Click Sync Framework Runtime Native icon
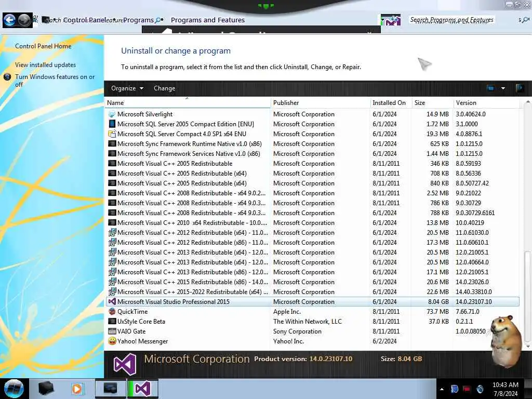532x399 pixels. (x=112, y=144)
